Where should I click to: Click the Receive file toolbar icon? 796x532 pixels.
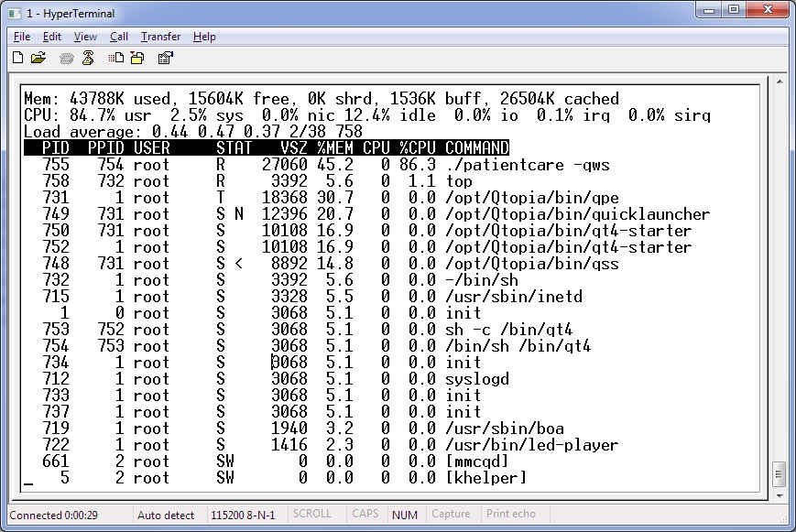tap(137, 59)
